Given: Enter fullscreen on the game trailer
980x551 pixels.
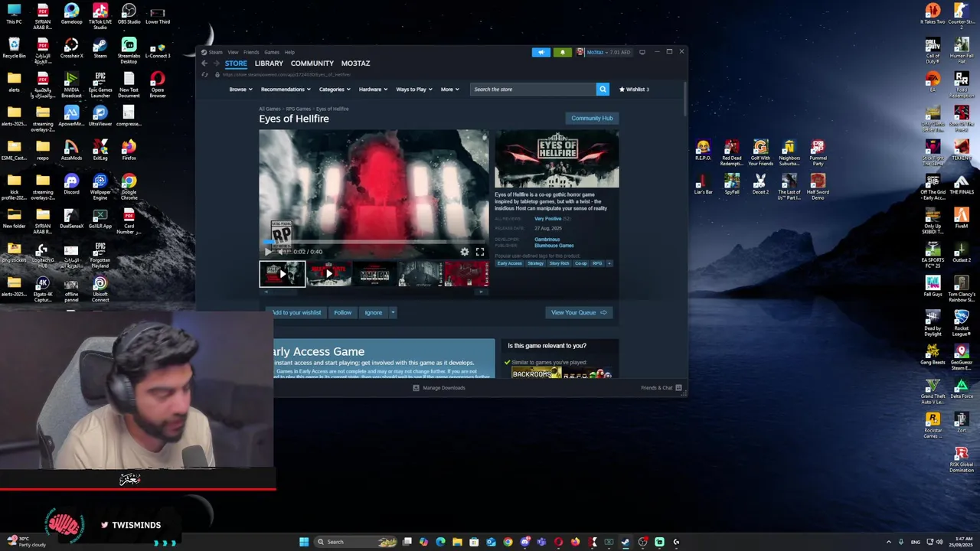Looking at the screenshot, I should tap(479, 252).
